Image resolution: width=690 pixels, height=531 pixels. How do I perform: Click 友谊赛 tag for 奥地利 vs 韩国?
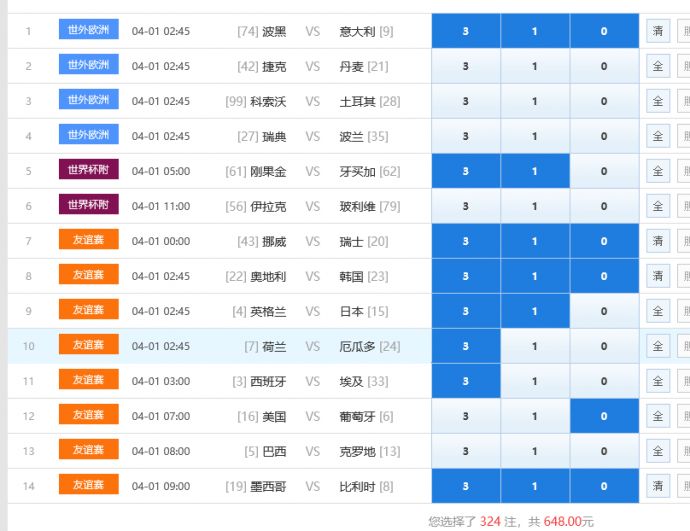pos(88,275)
